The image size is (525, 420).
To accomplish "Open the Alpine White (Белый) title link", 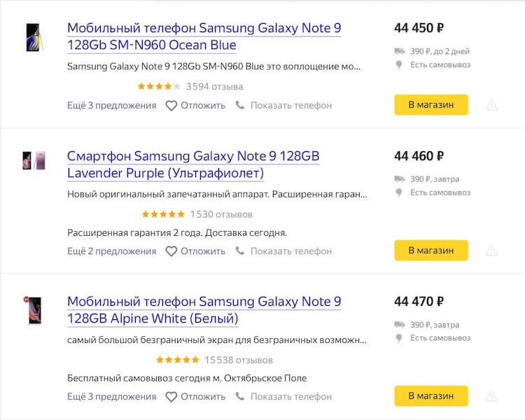I will click(204, 310).
